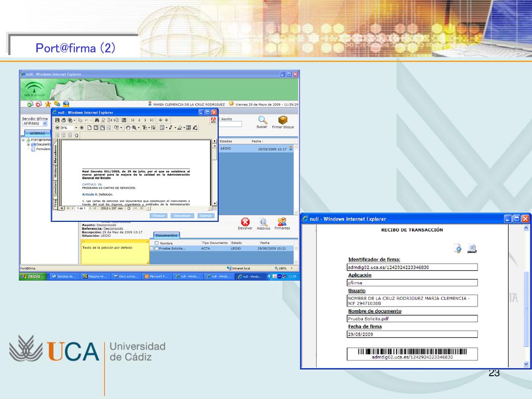Viewport: 532px width, 399px height.
Task: Open the Firmantes icon
Action: (282, 222)
